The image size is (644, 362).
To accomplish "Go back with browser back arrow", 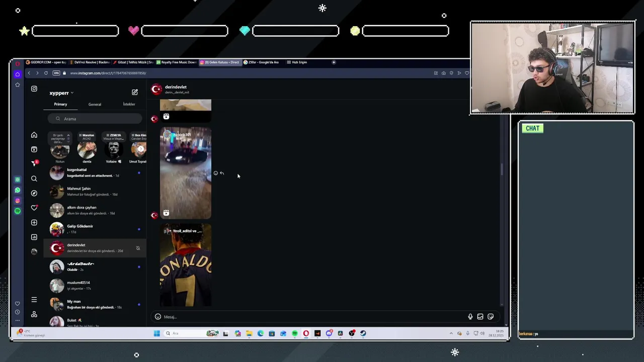I will tap(29, 73).
